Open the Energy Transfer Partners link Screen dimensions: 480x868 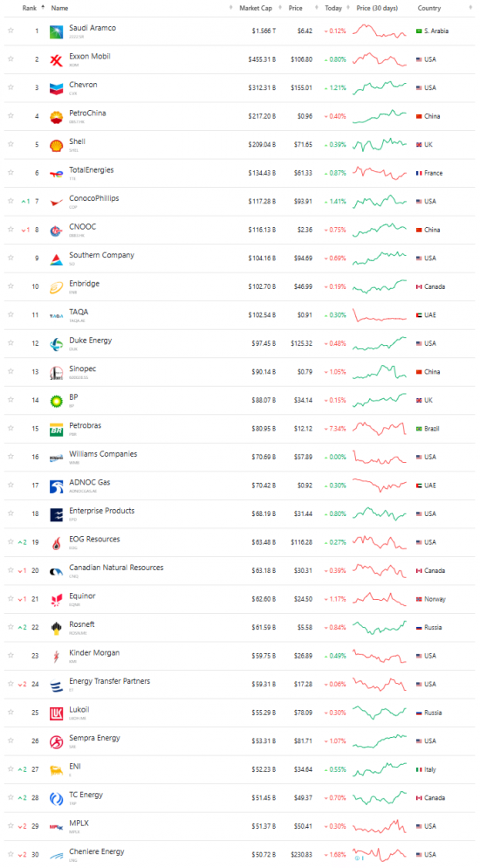[109, 681]
